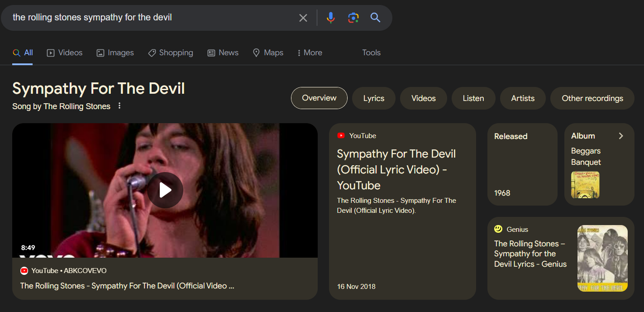Open the Listen chip
644x312 pixels.
tap(473, 98)
